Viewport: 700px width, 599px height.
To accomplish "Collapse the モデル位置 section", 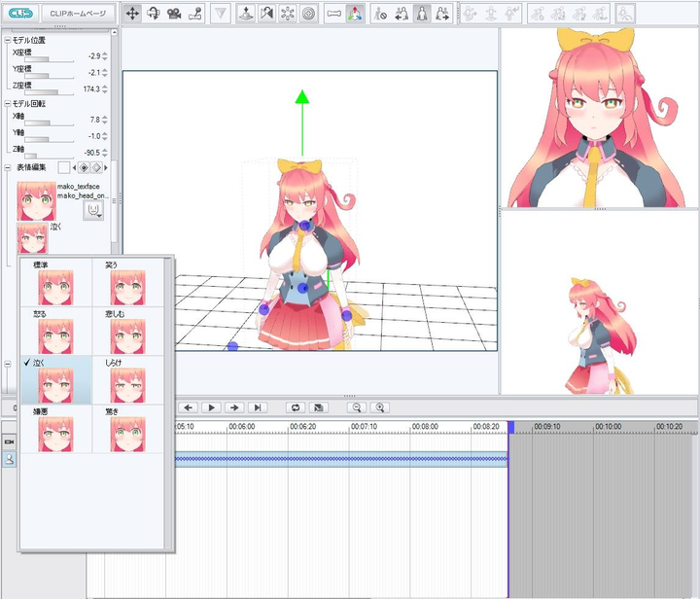I will [x=8, y=41].
